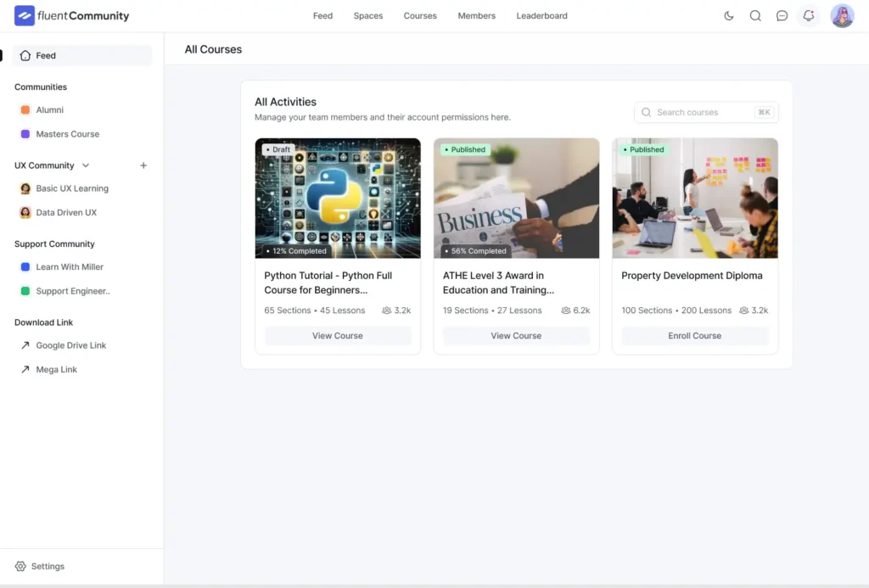Click the All Courses page heading
Screen dimensions: 869x588
213,49
